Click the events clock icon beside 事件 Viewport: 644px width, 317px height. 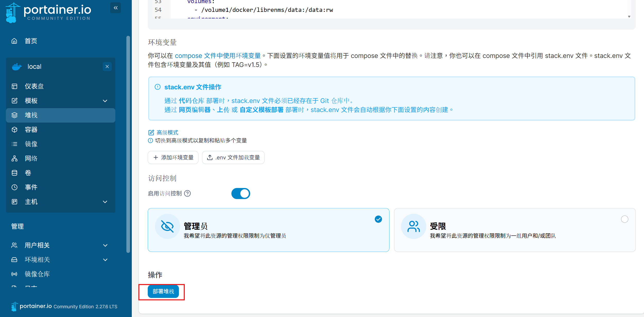[14, 187]
